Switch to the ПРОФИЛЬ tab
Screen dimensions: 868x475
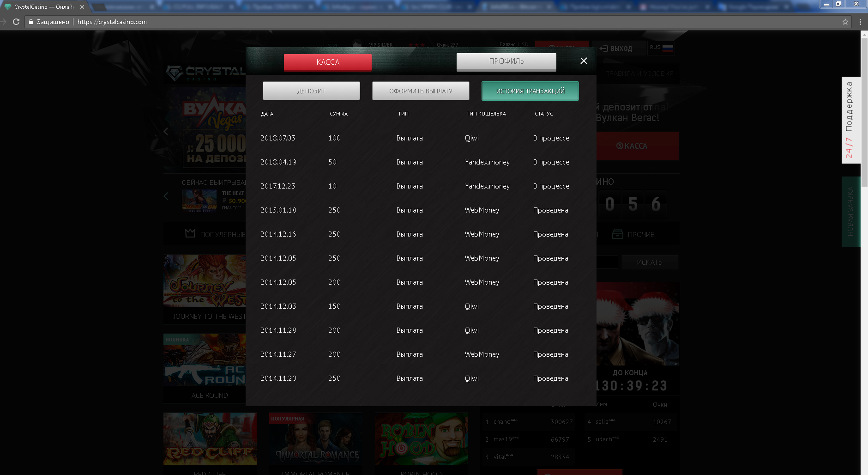point(506,62)
